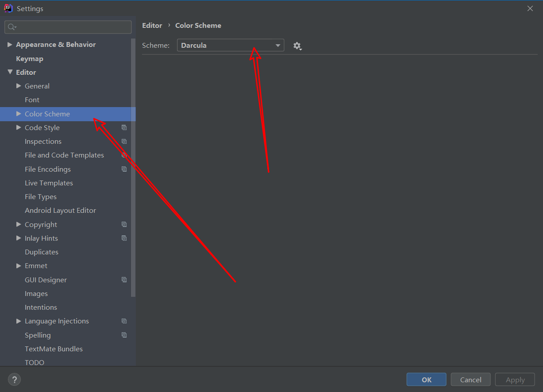Open Intentions settings
This screenshot has height=392, width=543.
[41, 307]
